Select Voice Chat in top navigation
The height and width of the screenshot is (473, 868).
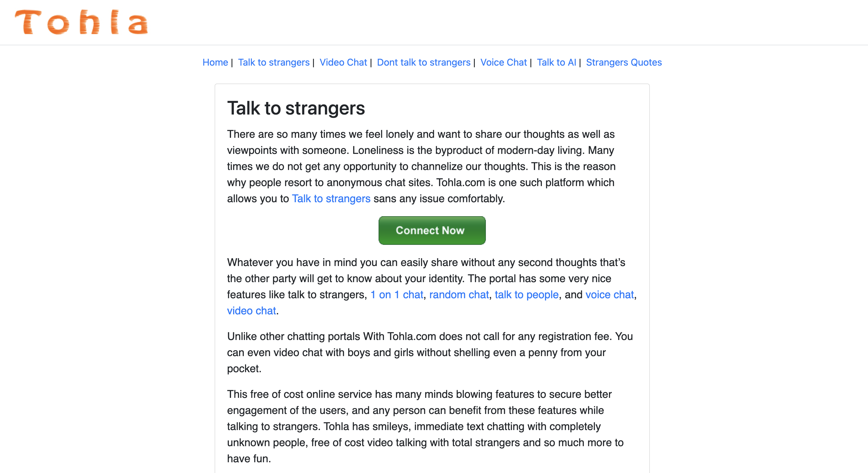[x=503, y=62]
